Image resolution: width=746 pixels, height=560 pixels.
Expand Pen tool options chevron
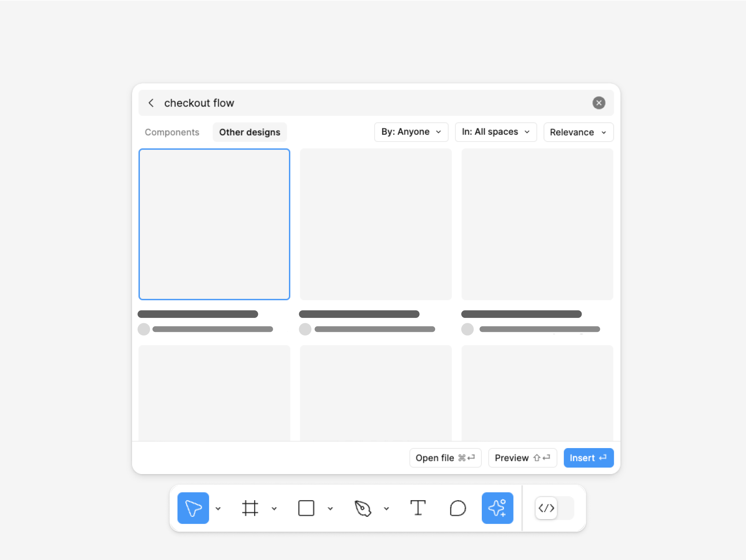pyautogui.click(x=386, y=508)
